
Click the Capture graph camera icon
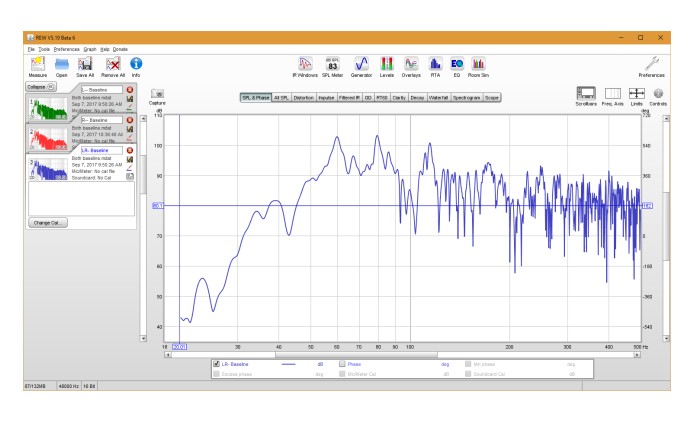[x=157, y=95]
